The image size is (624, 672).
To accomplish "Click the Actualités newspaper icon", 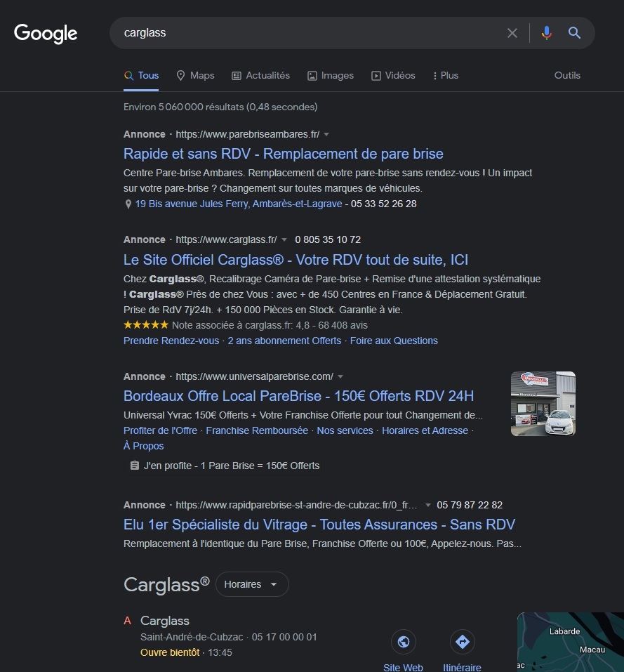I will click(x=237, y=76).
